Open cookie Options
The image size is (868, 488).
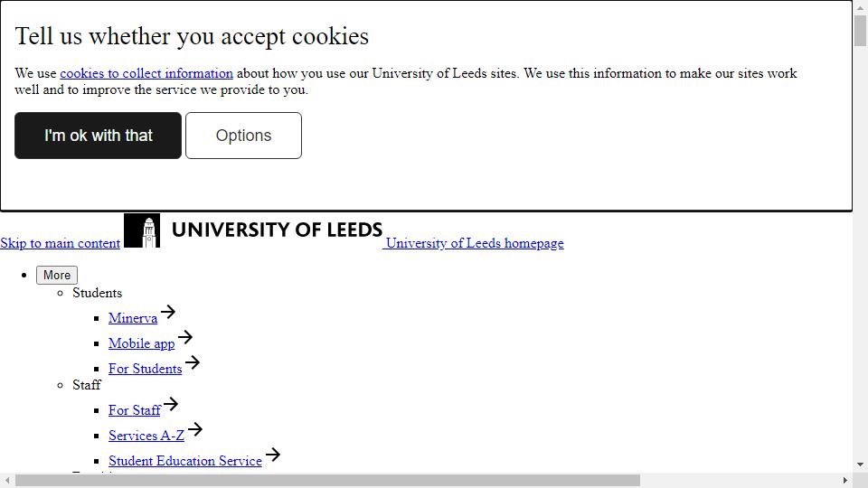click(x=243, y=136)
